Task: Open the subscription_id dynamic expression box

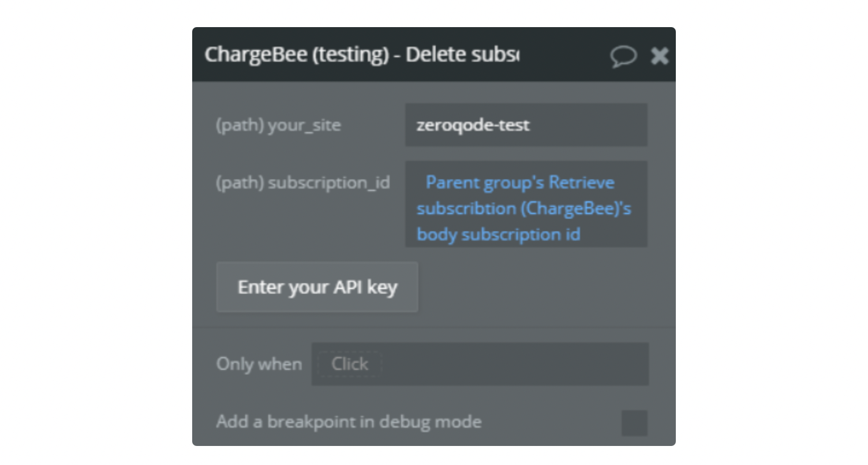Action: (x=526, y=204)
